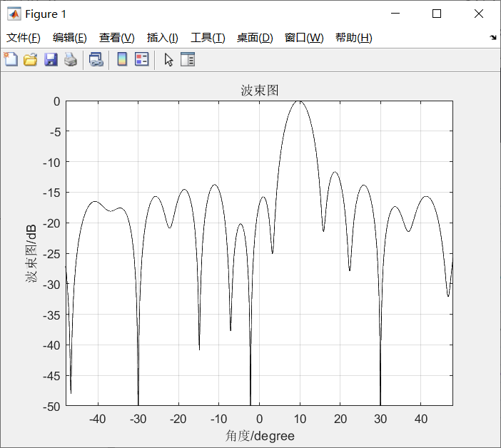Click y-axis tick label -50
Viewport: 501px width, 448px height.
click(51, 407)
